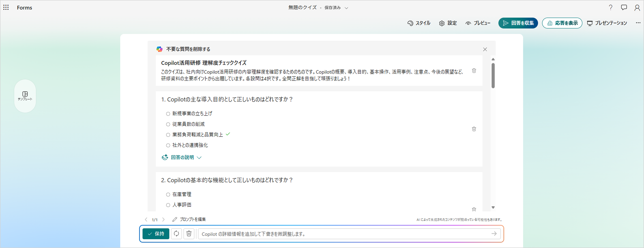Open the dropdown next to 保存済み title
The image size is (644, 248).
(x=346, y=8)
